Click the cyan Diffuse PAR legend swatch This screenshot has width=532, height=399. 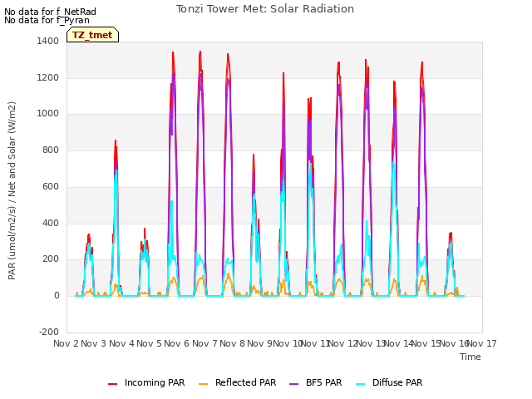pos(360,384)
